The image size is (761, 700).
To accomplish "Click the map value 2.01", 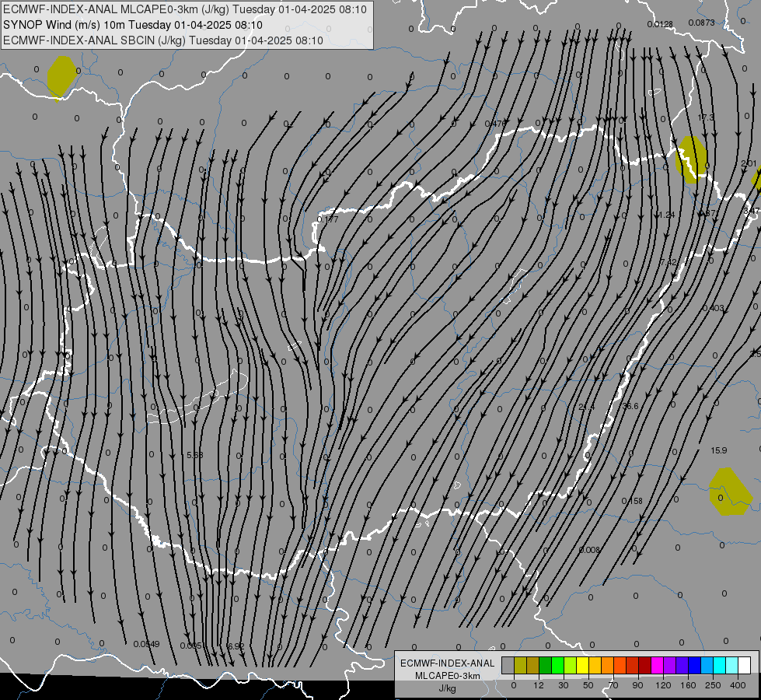I will pyautogui.click(x=749, y=163).
